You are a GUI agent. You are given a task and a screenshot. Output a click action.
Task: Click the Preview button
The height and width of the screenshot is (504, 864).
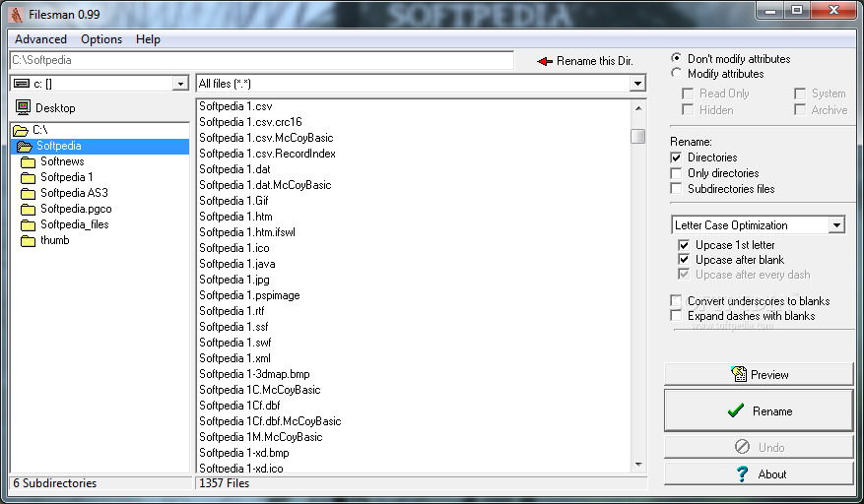pos(759,375)
